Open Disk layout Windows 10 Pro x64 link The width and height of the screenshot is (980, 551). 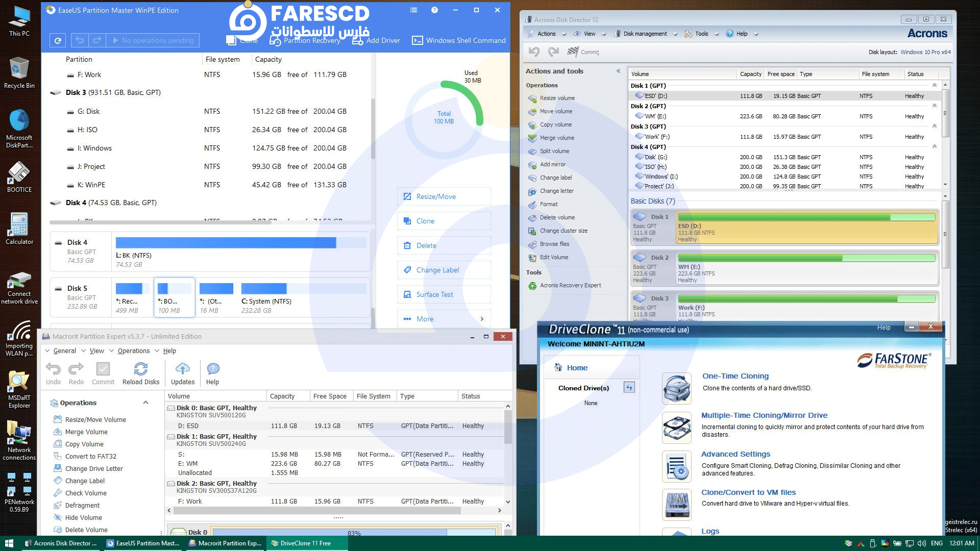tap(925, 52)
